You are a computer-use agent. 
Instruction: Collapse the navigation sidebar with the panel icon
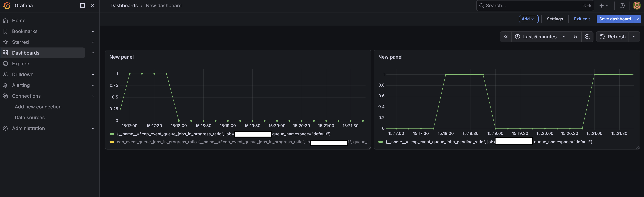(x=82, y=6)
